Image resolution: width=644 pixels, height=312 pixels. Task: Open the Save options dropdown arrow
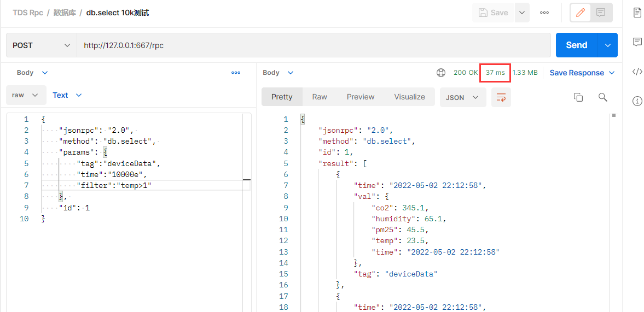click(521, 13)
